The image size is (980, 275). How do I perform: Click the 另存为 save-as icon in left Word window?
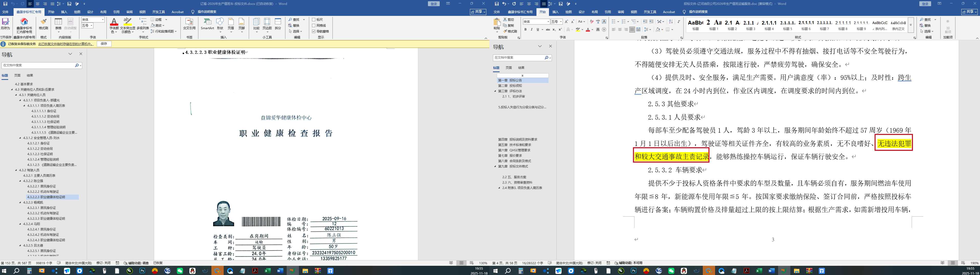[x=5, y=24]
